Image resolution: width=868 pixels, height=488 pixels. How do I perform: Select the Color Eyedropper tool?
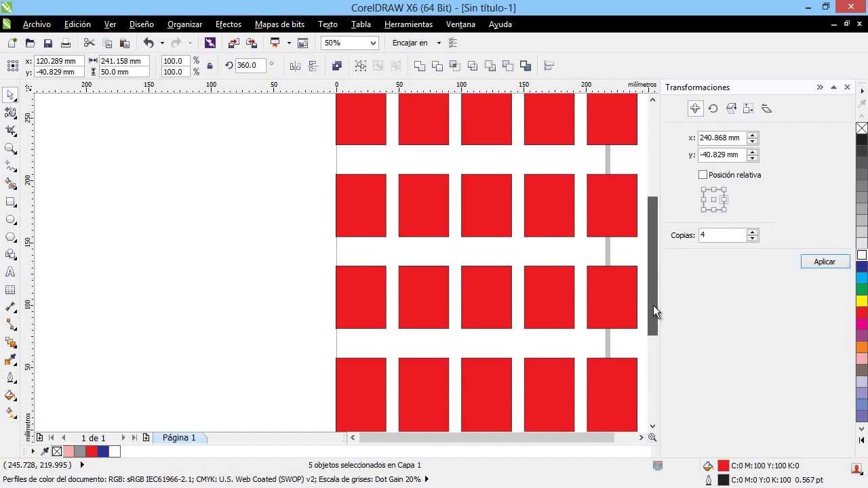point(10,360)
